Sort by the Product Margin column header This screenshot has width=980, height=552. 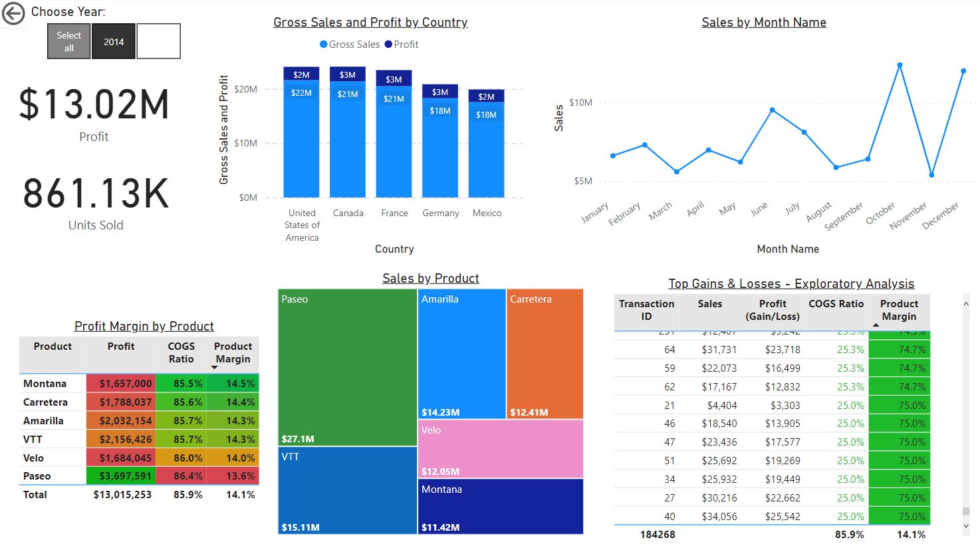[899, 311]
